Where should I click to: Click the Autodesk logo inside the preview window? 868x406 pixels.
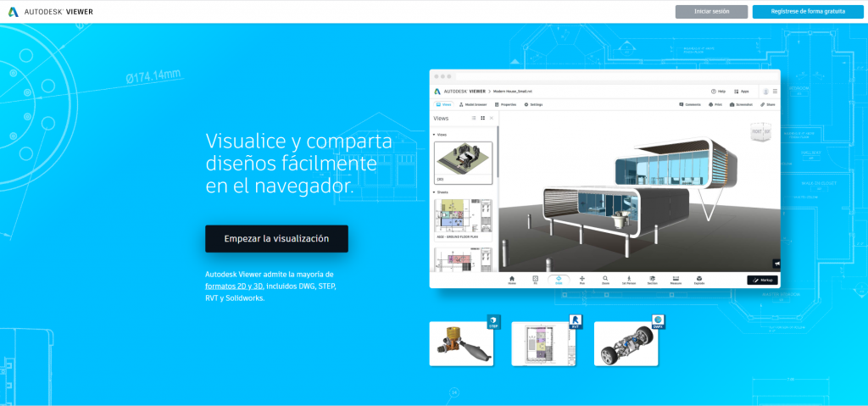click(437, 92)
